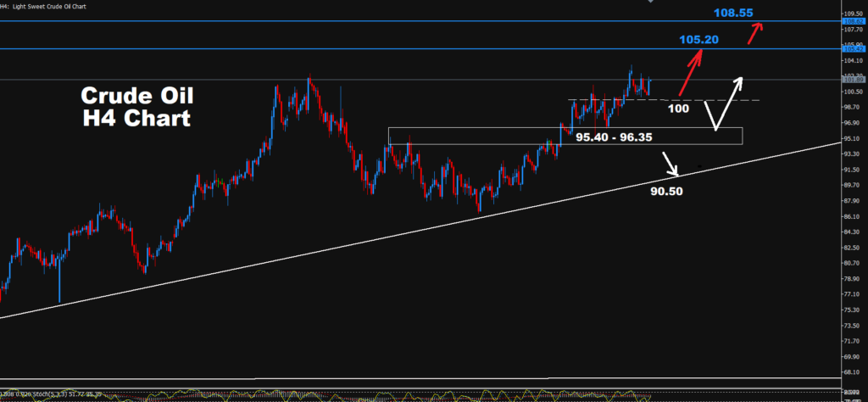This screenshot has height=402, width=868.
Task: Click the 100.50 price axis label
Action: tap(853, 92)
